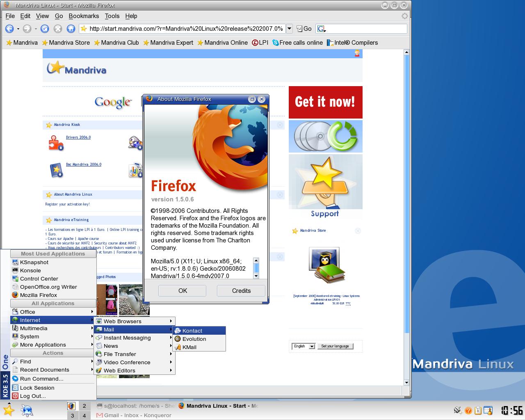Select Lock Session in K menu
The height and width of the screenshot is (420, 525).
pyautogui.click(x=53, y=388)
